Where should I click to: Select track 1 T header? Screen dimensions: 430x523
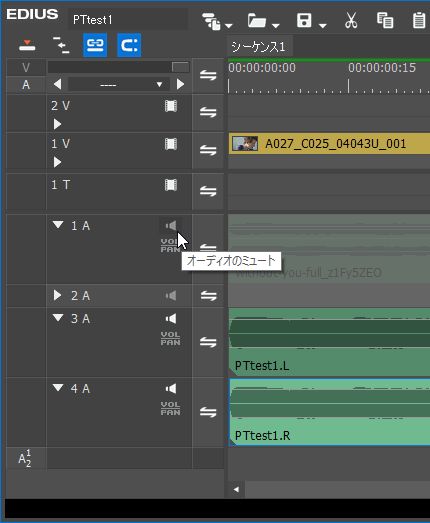[119, 192]
